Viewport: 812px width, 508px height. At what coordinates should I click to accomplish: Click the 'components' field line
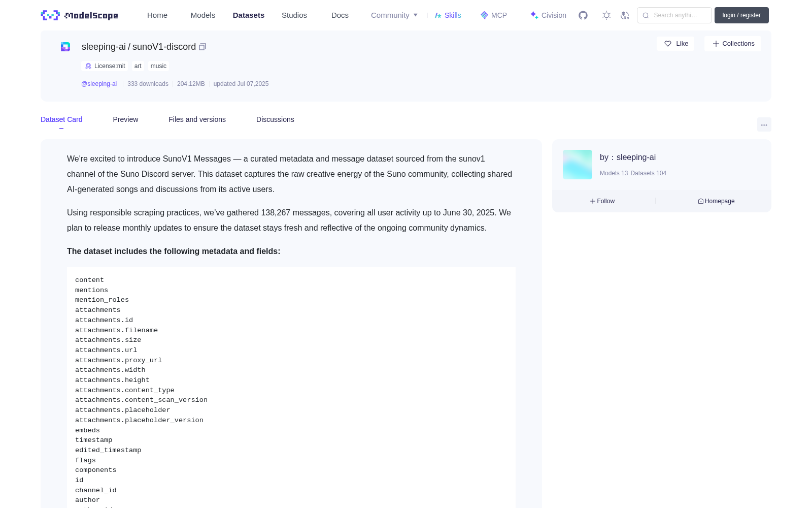(x=96, y=470)
